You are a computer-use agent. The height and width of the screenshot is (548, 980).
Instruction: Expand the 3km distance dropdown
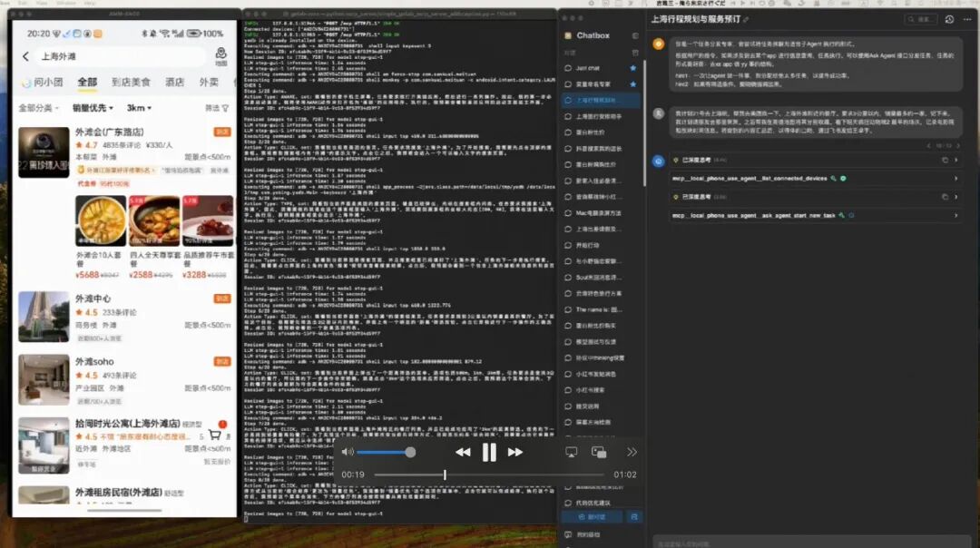139,108
